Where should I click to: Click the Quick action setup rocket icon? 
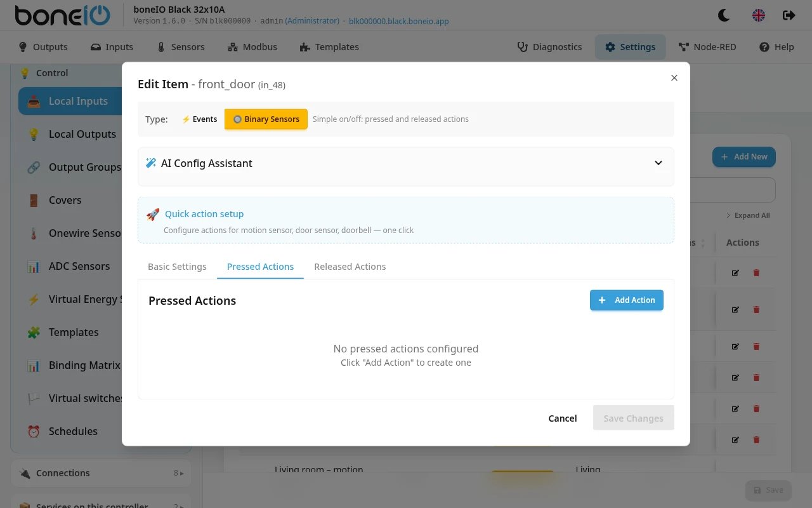[x=153, y=215]
